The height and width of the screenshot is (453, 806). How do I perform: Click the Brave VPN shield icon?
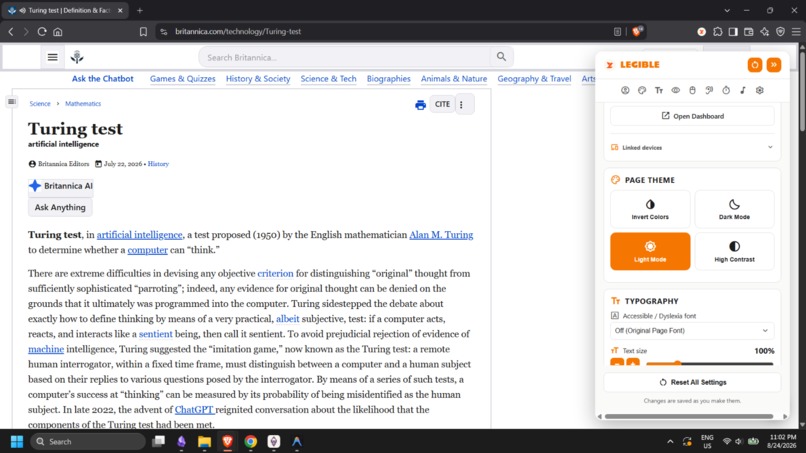click(780, 31)
